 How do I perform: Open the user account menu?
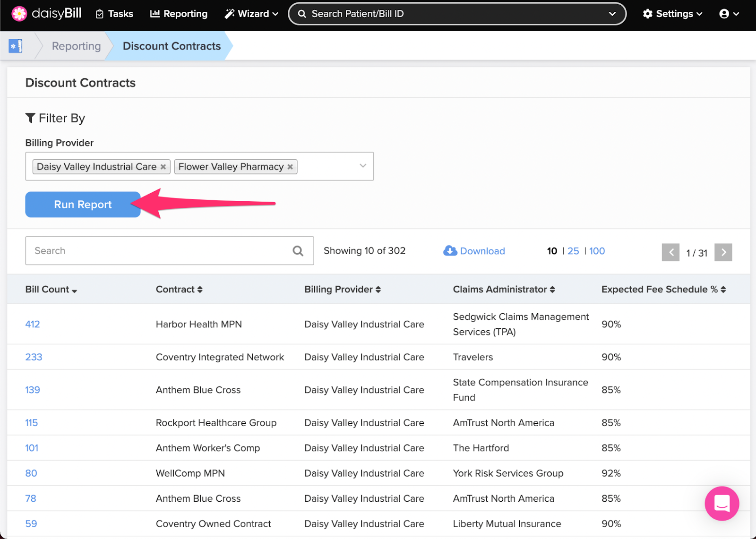point(729,14)
